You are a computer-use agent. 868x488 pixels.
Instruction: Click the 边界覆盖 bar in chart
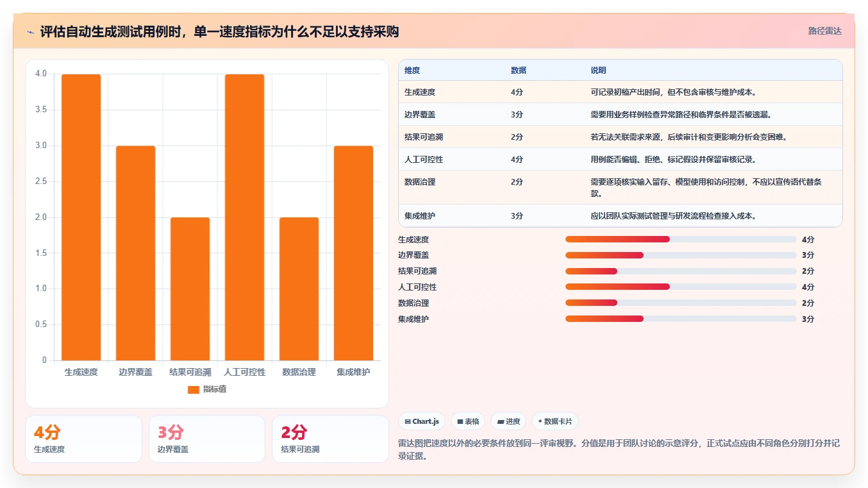coord(136,253)
